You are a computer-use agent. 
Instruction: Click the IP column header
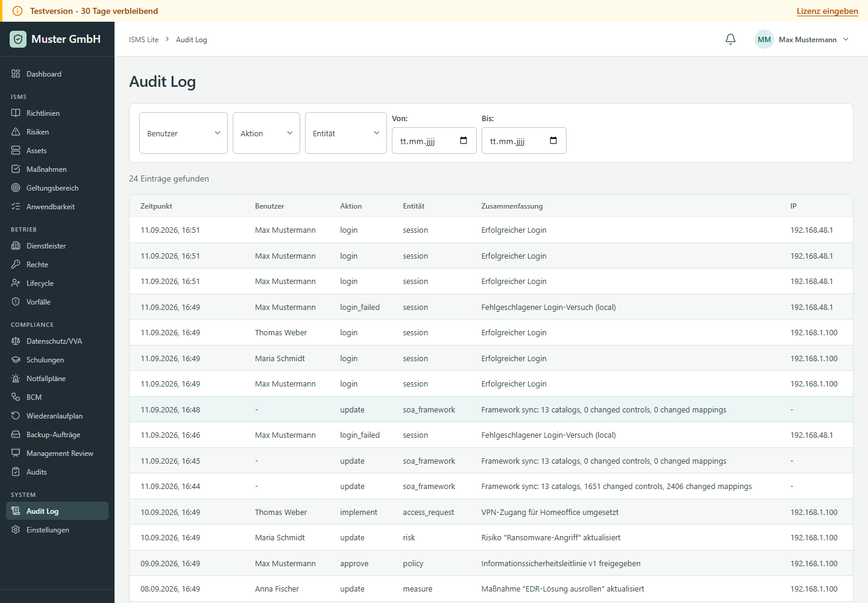point(793,206)
